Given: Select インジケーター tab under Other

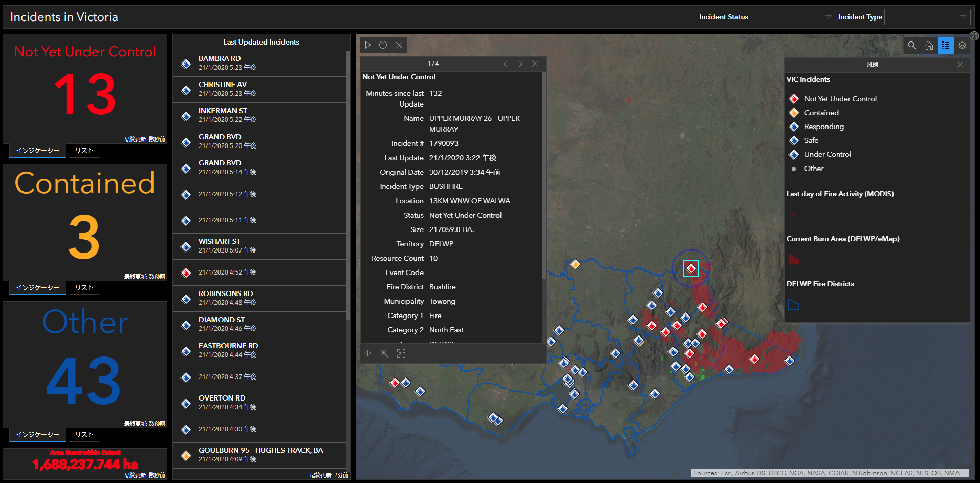Looking at the screenshot, I should click(37, 435).
